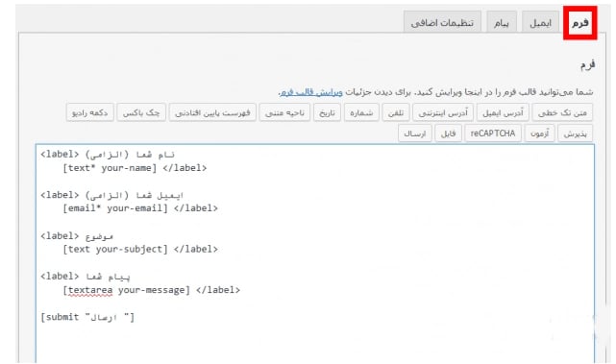
Task: Click the موضوع label line
Action: click(x=77, y=236)
